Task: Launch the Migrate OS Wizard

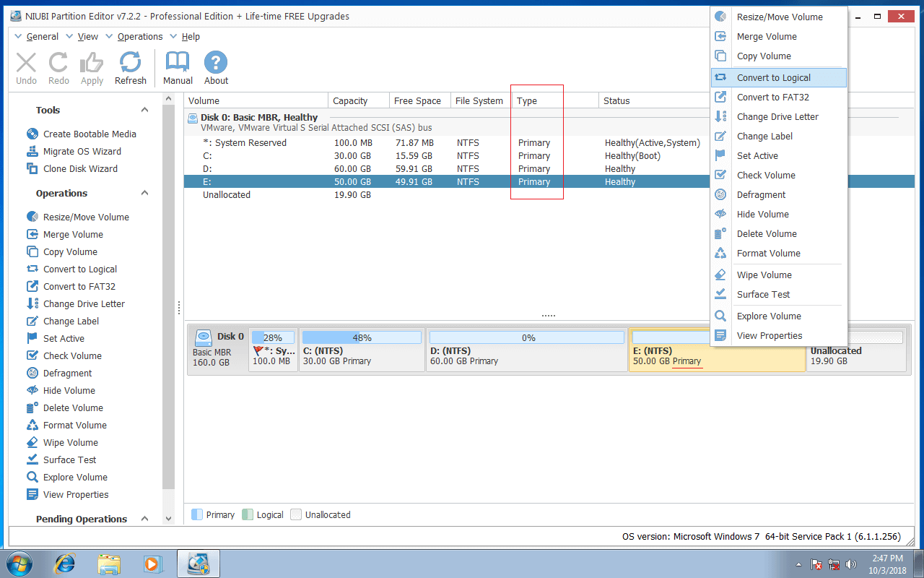Action: coord(82,151)
